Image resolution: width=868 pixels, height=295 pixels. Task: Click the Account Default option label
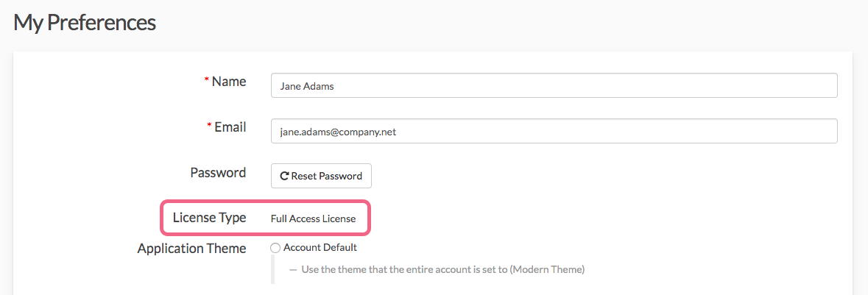pos(320,248)
